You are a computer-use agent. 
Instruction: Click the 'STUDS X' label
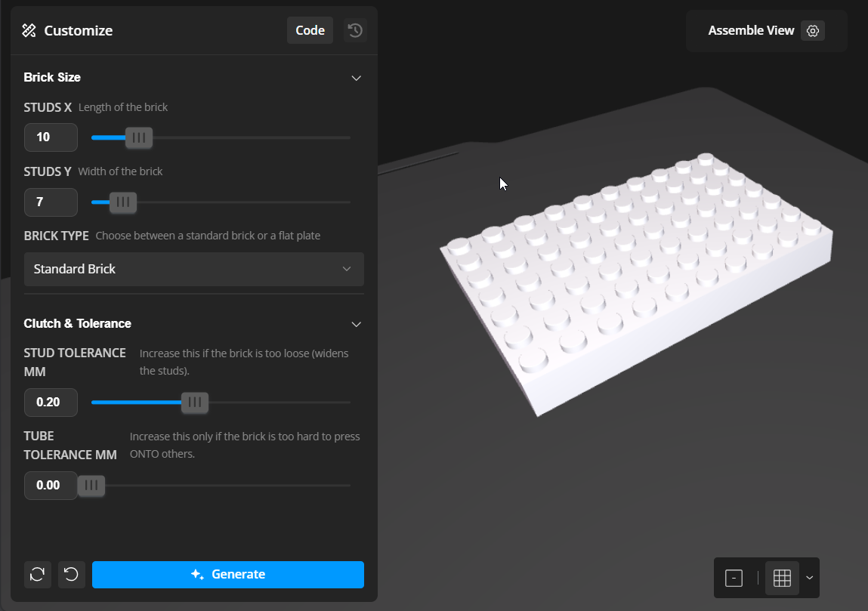(48, 107)
